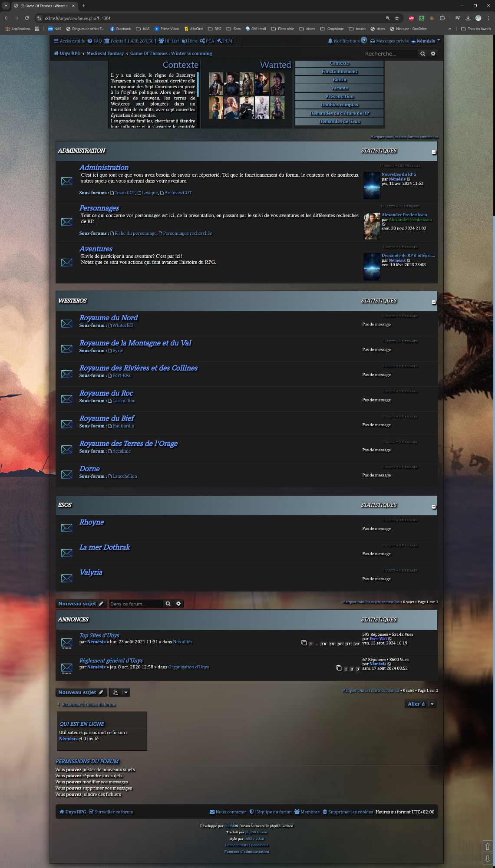Focus the Dans ce forum search field
This screenshot has width=495, height=868.
(136, 604)
